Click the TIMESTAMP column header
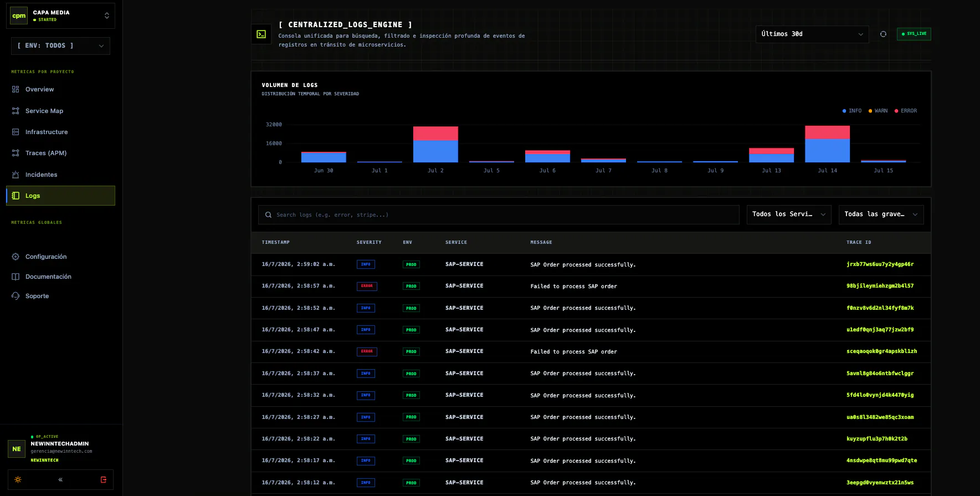 pyautogui.click(x=275, y=242)
